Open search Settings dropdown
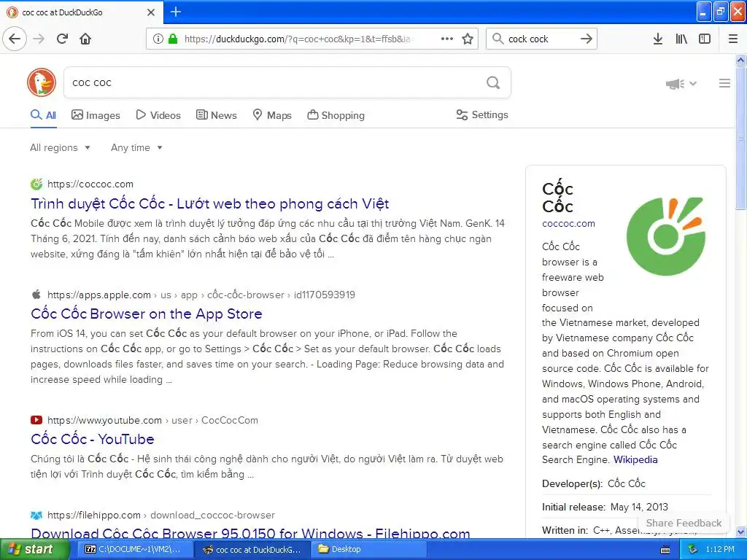 pos(482,114)
